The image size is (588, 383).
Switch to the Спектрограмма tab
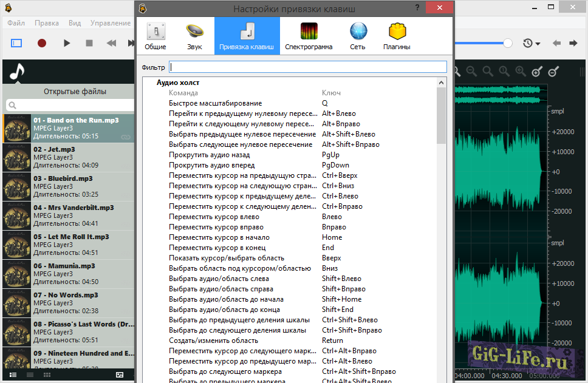(x=309, y=36)
